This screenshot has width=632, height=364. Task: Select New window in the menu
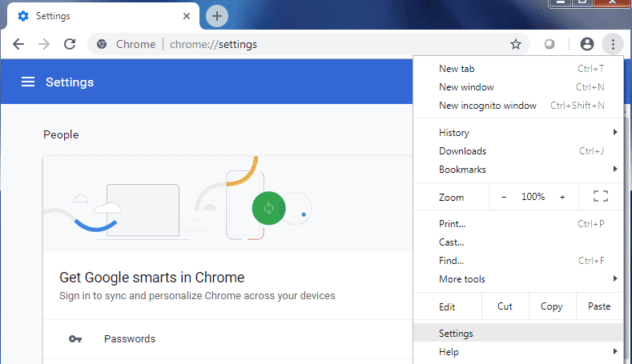point(518,87)
